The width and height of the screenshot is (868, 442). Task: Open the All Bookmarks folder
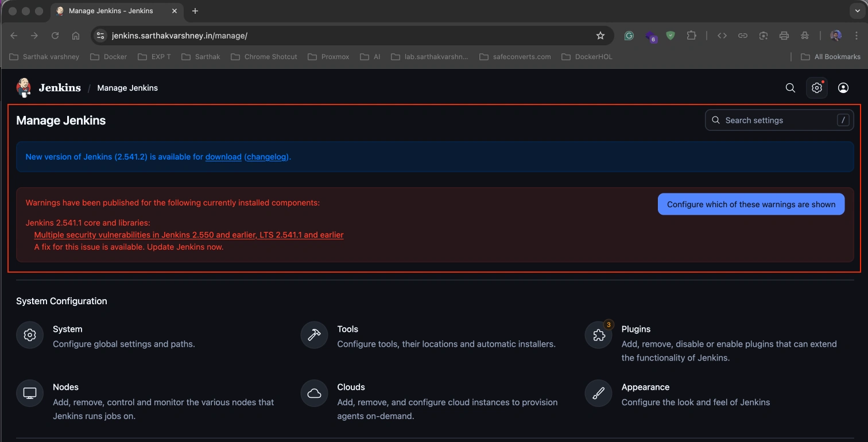831,57
